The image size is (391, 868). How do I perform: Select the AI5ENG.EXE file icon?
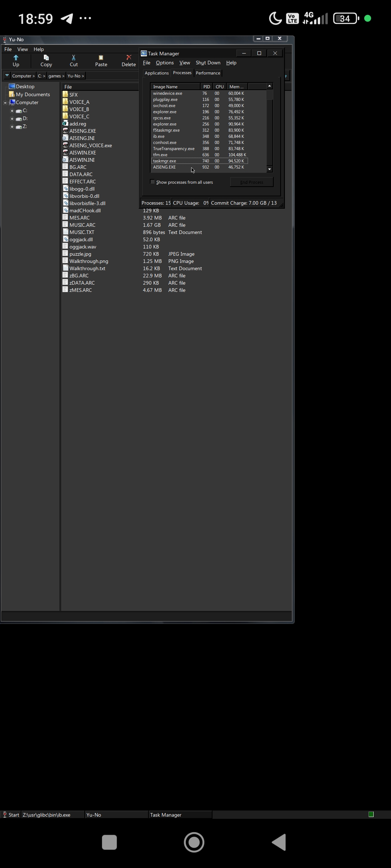click(66, 131)
